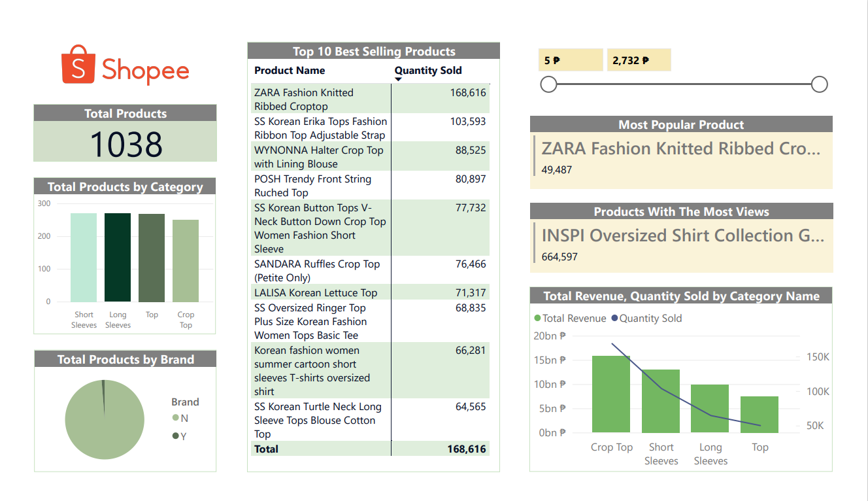
Task: Select Korean fashion women summer cartoon row
Action: pyautogui.click(x=370, y=371)
